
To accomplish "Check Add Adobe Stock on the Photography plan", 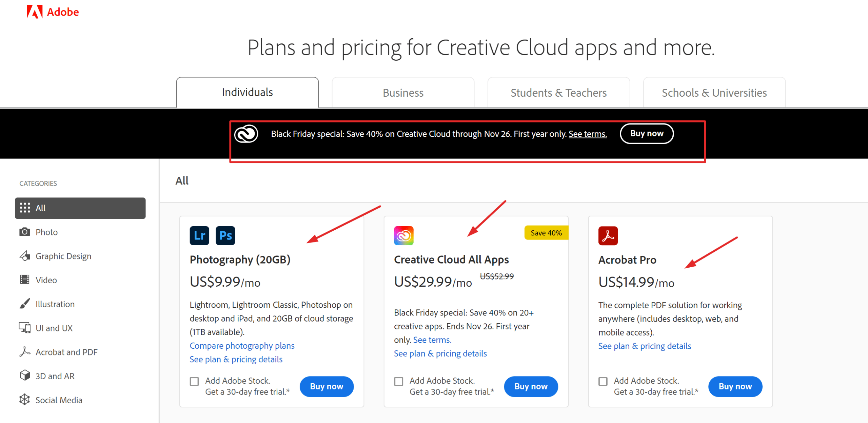I will [x=194, y=381].
